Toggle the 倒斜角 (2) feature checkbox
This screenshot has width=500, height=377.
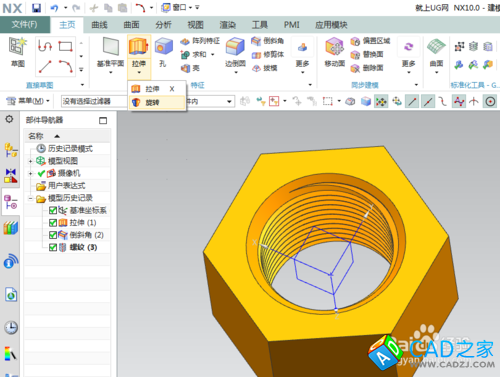click(x=53, y=235)
